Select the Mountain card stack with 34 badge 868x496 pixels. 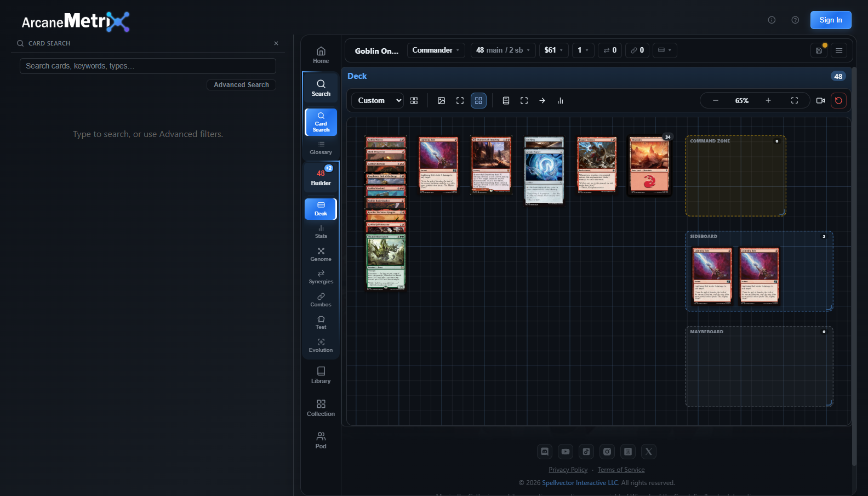tap(649, 165)
